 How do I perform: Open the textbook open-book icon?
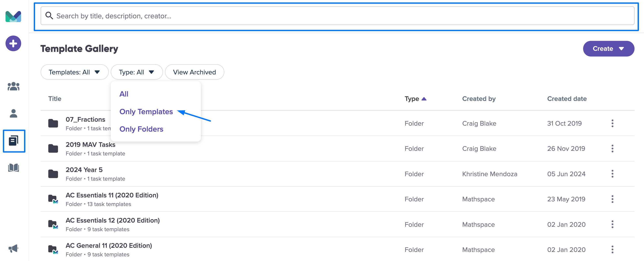coord(13,168)
